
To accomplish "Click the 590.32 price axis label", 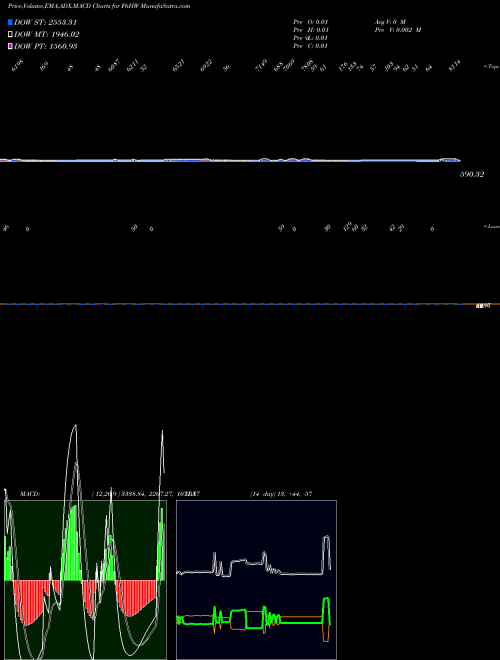I will pyautogui.click(x=472, y=174).
